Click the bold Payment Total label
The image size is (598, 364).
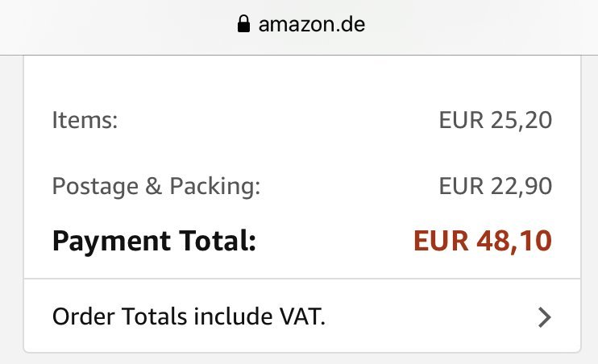[x=154, y=240]
